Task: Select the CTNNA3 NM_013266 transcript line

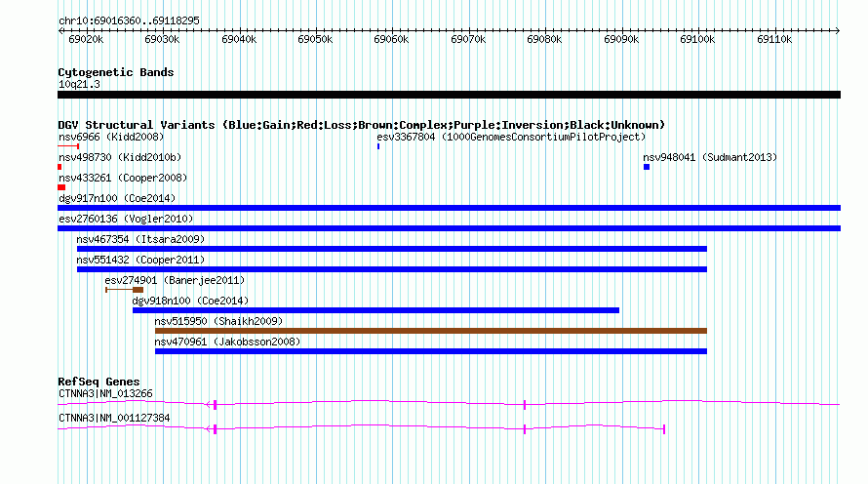Action: coord(449,404)
